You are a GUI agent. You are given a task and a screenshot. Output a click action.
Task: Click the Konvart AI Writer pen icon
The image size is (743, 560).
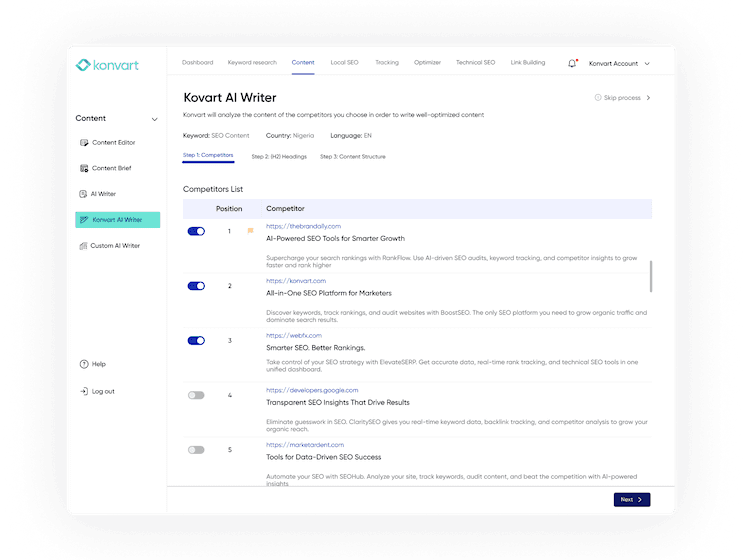(84, 220)
